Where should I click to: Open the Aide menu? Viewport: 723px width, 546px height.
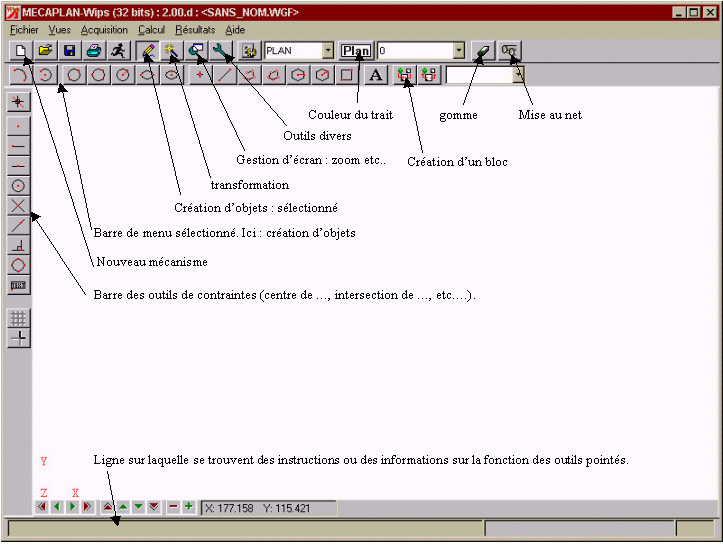pos(235,30)
